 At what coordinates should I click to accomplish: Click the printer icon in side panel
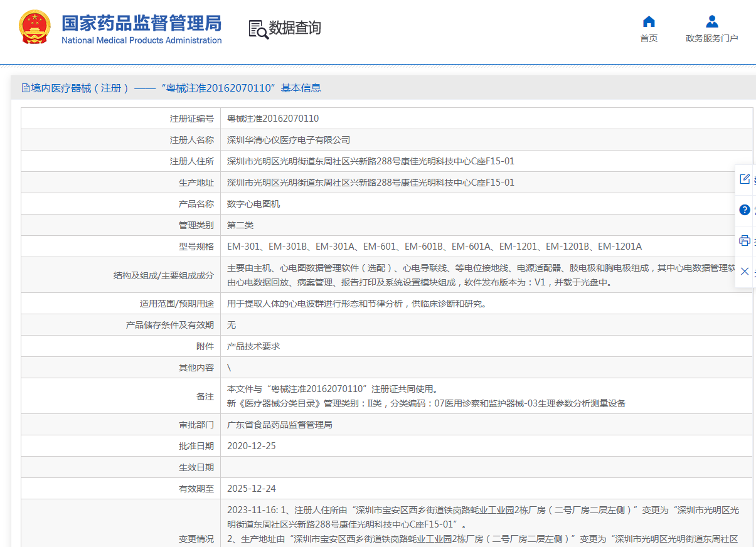pos(745,240)
